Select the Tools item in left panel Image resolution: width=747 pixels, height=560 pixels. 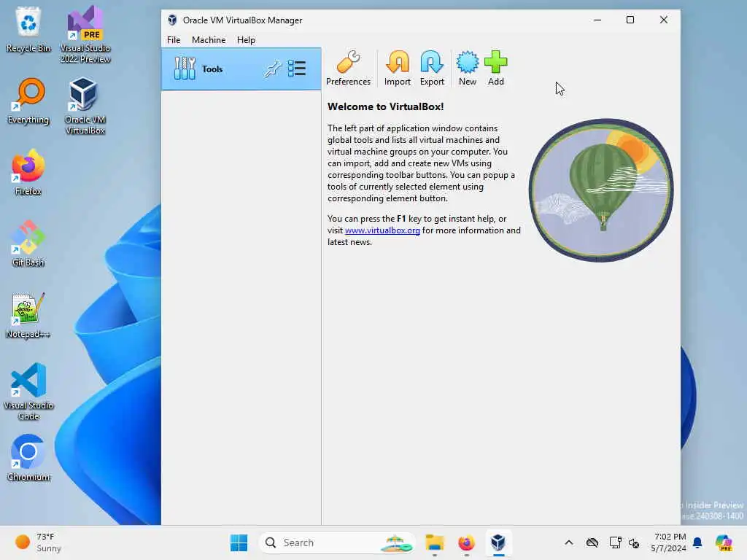pos(241,69)
